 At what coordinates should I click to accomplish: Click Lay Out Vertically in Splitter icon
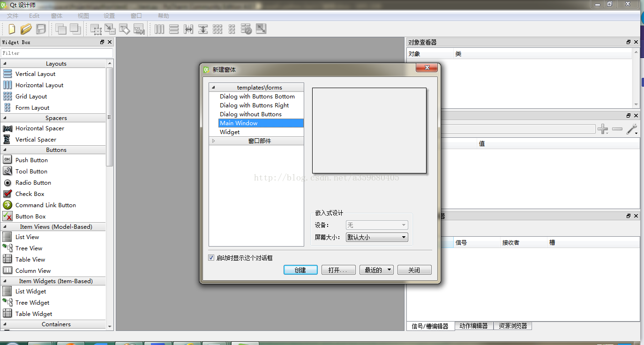pos(203,29)
